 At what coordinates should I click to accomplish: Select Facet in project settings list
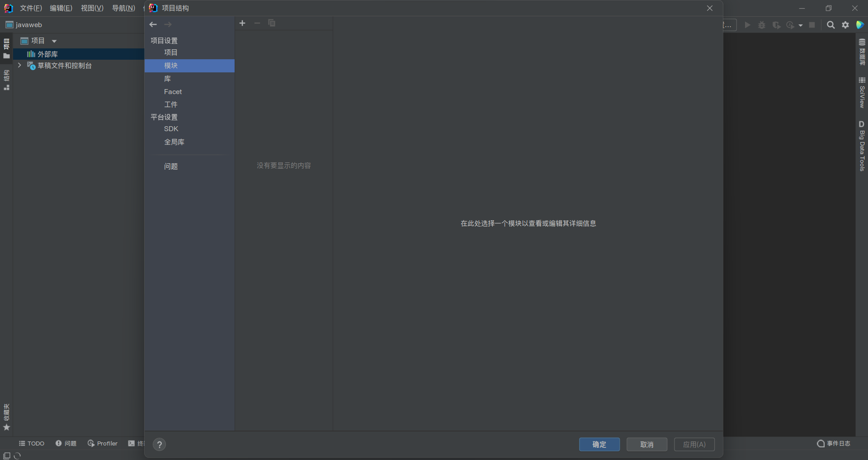pos(173,92)
